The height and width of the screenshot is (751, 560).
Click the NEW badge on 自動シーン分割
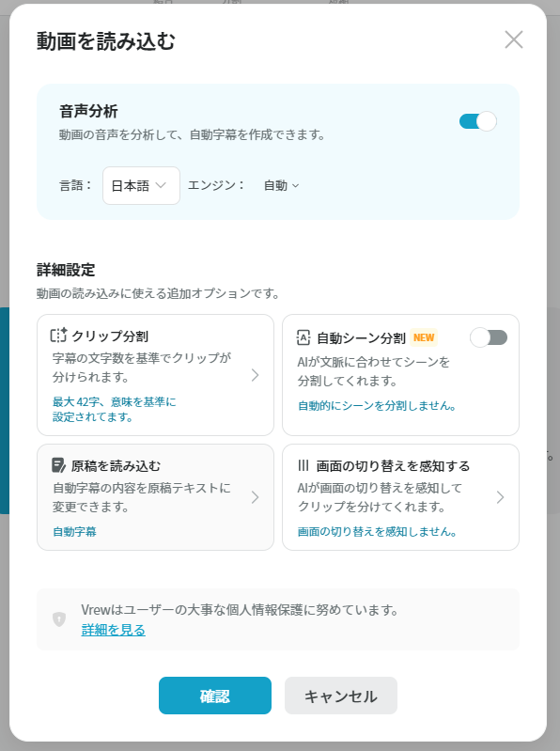pos(424,337)
